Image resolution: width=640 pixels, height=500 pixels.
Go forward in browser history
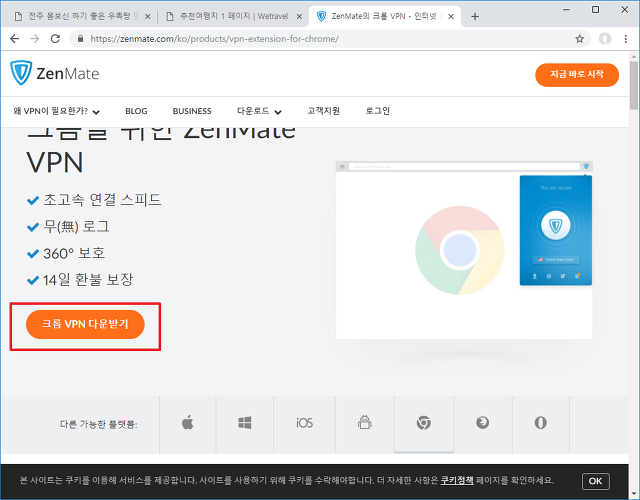(x=35, y=39)
